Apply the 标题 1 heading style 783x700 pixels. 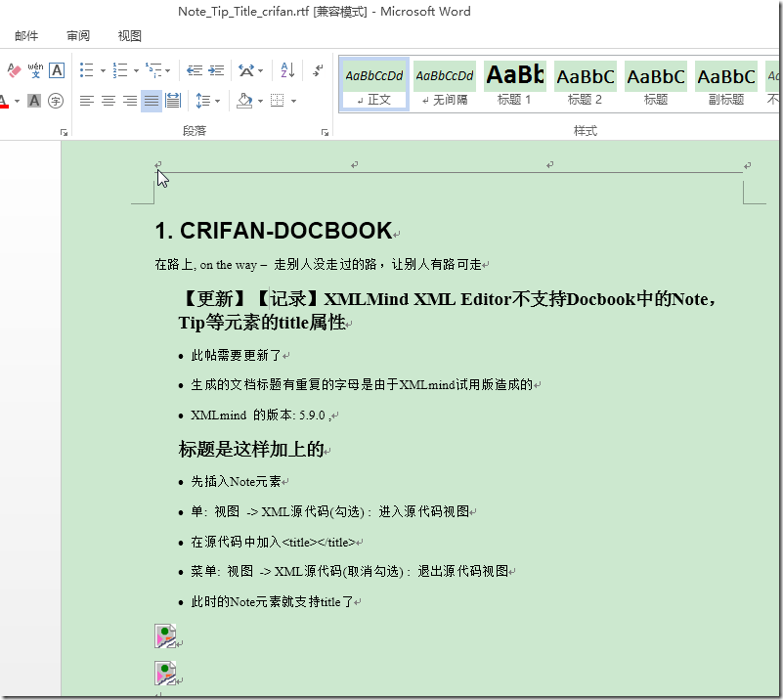click(515, 84)
